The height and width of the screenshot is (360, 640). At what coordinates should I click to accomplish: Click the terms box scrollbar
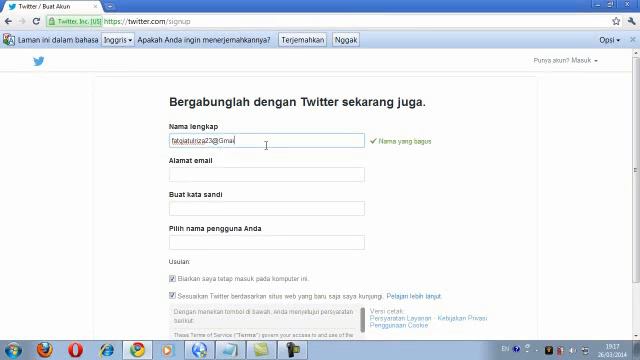click(362, 320)
